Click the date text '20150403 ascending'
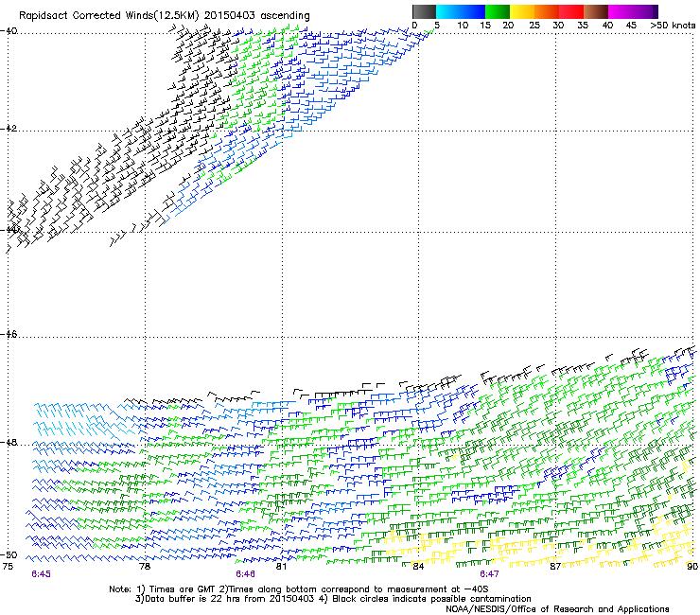Viewport: 700px width, 615px height. (256, 16)
